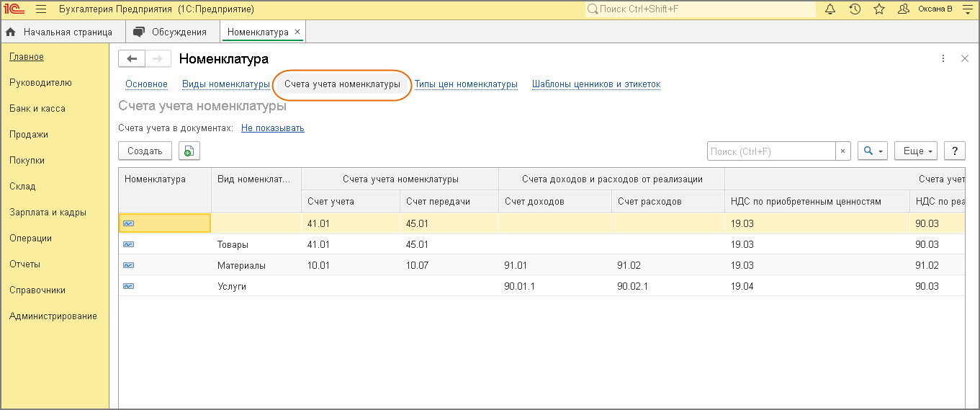Click the create-by-copy document icon
The width and height of the screenshot is (980, 410).
tap(189, 151)
